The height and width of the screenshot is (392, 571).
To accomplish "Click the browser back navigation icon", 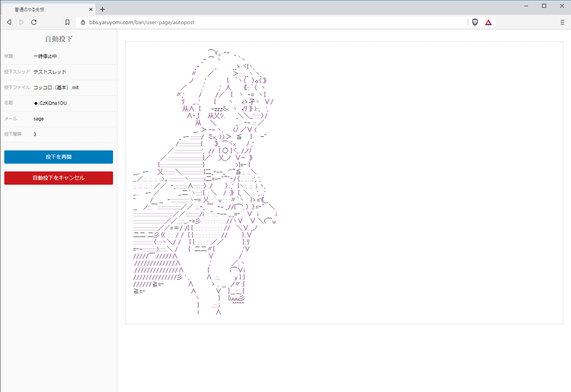I will coord(9,22).
